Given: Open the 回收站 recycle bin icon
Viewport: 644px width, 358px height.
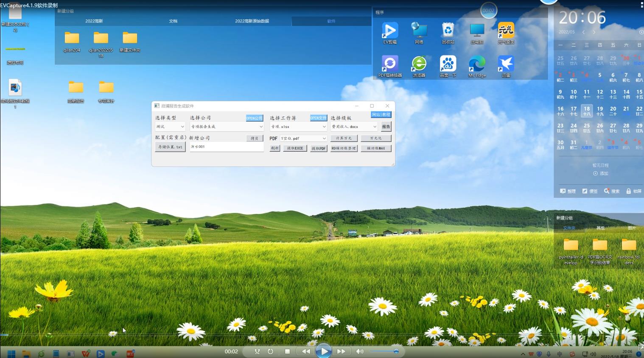Looking at the screenshot, I should 448,31.
